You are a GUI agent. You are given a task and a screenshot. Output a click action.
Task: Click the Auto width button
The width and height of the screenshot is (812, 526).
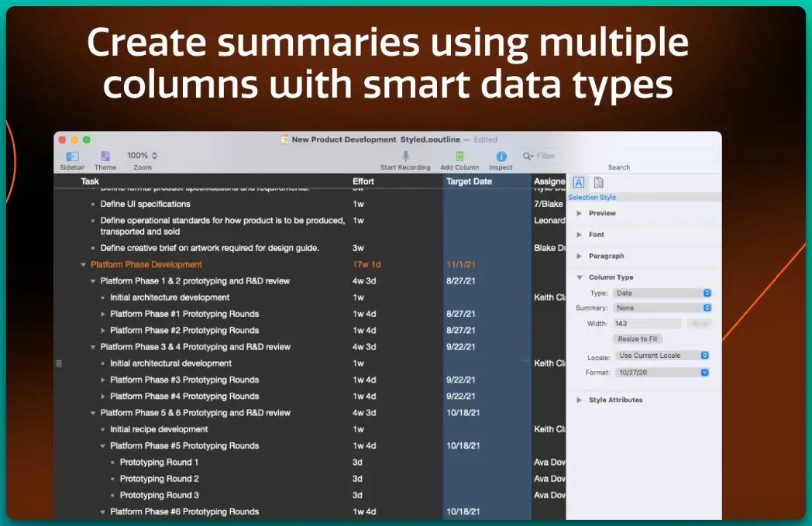point(698,324)
